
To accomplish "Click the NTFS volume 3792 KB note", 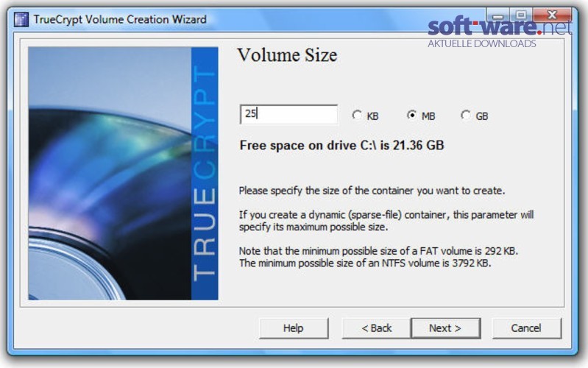I will coord(365,263).
